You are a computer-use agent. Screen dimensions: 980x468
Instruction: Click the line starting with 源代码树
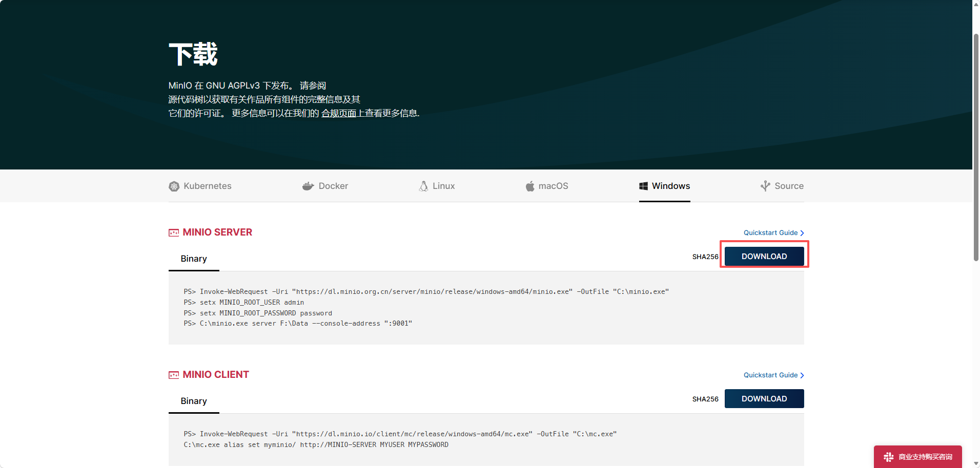point(264,99)
